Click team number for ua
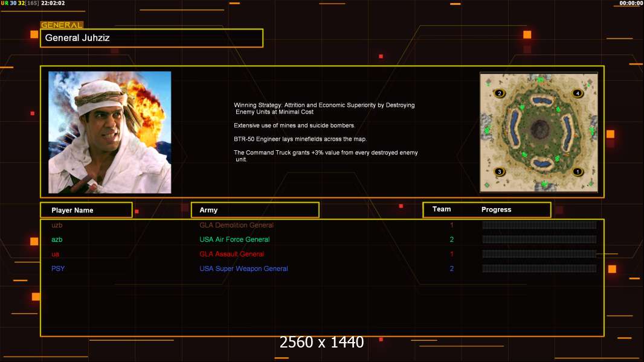The width and height of the screenshot is (644, 362). click(x=452, y=254)
